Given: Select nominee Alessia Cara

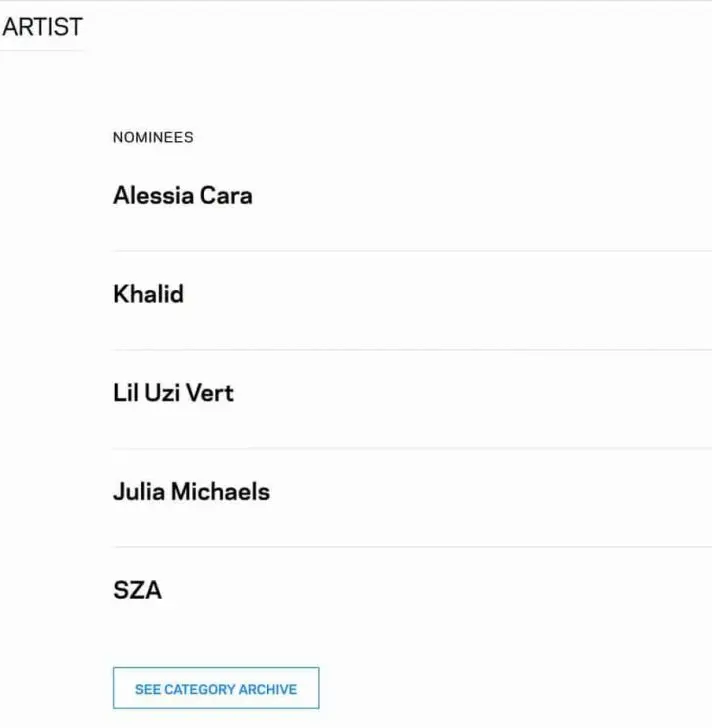Looking at the screenshot, I should (x=182, y=195).
